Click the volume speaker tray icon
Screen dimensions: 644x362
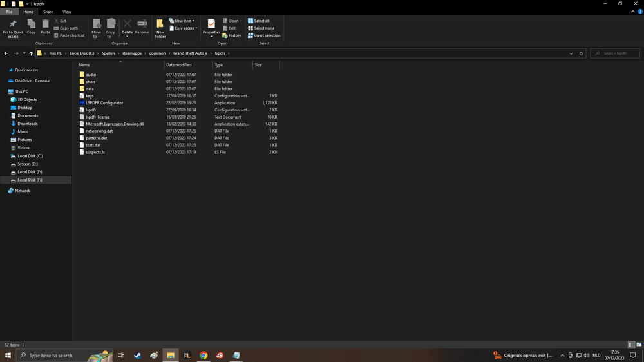587,356
